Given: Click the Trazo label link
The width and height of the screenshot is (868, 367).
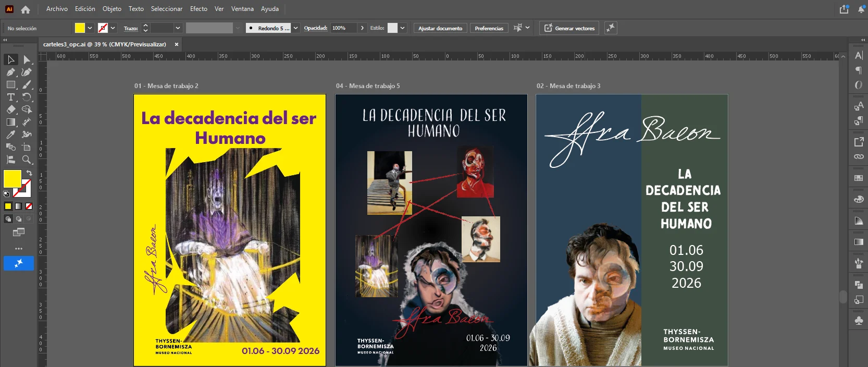Looking at the screenshot, I should [131, 29].
